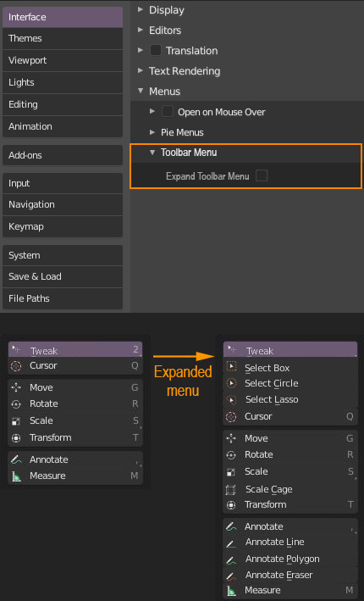Click Transform icon in expanded menu
Viewport: 364px width, 601px height.
tap(231, 505)
